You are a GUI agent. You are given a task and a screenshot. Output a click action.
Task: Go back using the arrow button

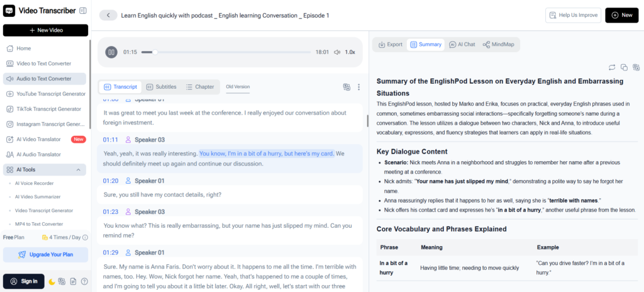click(108, 15)
